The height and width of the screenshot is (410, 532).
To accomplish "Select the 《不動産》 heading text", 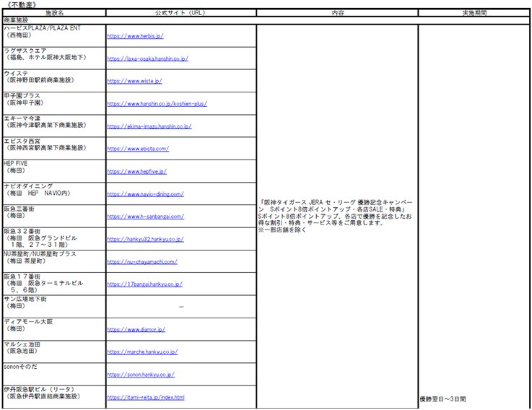I will (x=22, y=5).
